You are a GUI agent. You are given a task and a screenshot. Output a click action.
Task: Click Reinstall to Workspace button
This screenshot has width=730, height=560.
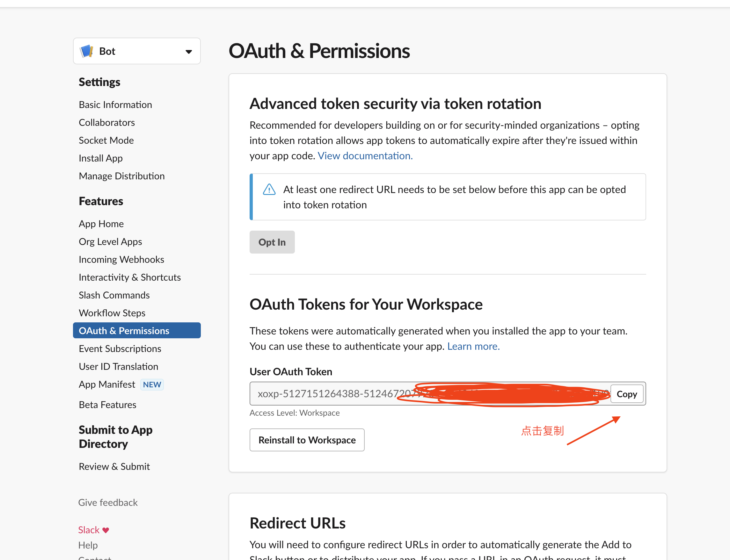pos(306,440)
